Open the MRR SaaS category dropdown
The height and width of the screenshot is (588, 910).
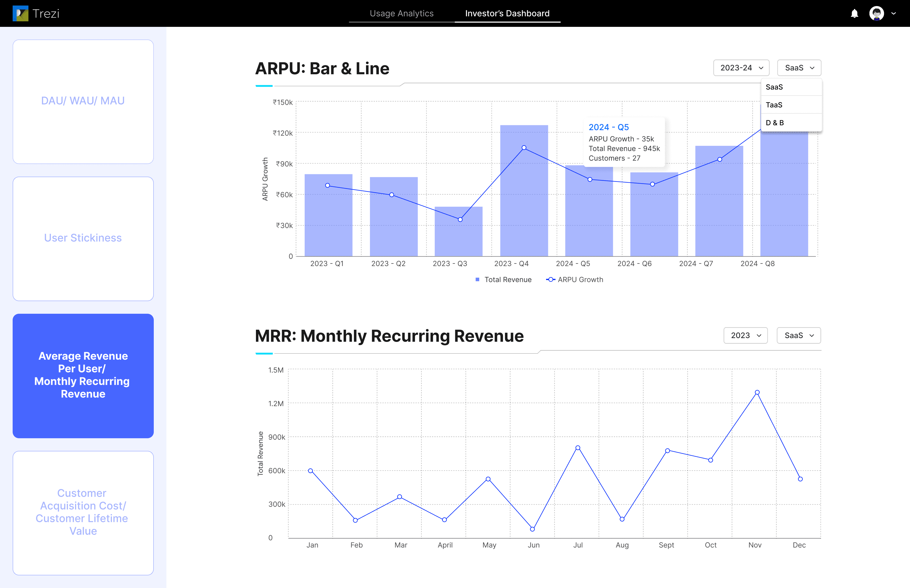tap(799, 335)
